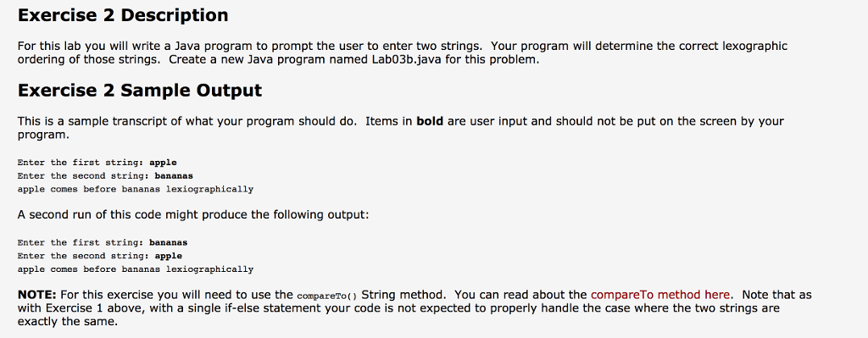The height and width of the screenshot is (338, 868).
Task: Click first 'Enter the second string:' prompt
Action: pos(84,176)
